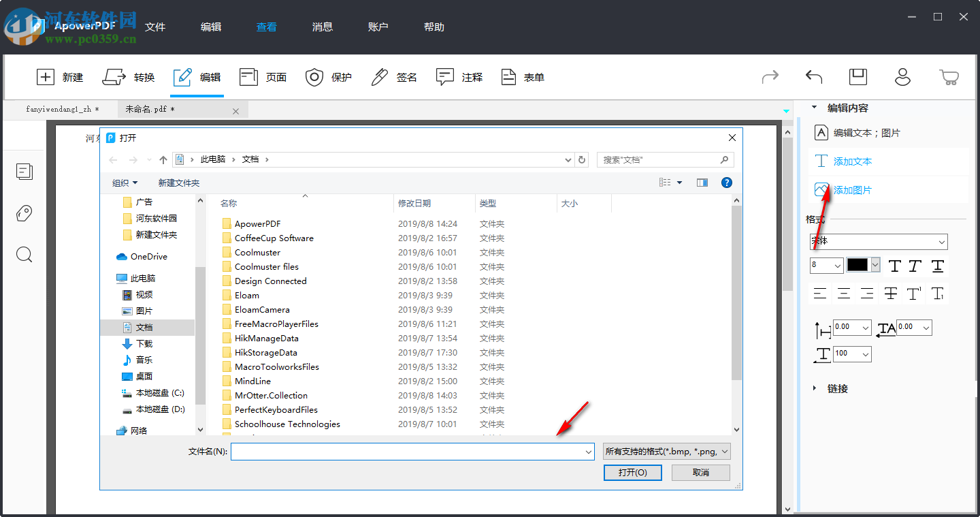Image resolution: width=980 pixels, height=517 pixels.
Task: Click the Undo arrow icon
Action: pyautogui.click(x=814, y=77)
